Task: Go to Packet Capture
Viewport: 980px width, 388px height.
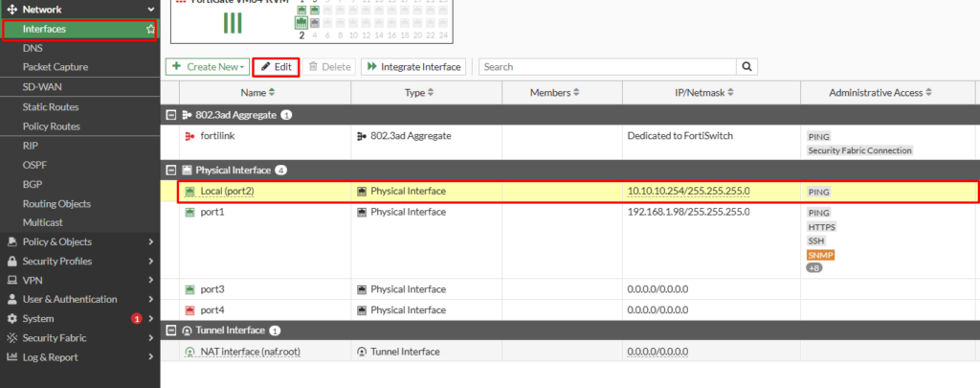Action: tap(55, 67)
